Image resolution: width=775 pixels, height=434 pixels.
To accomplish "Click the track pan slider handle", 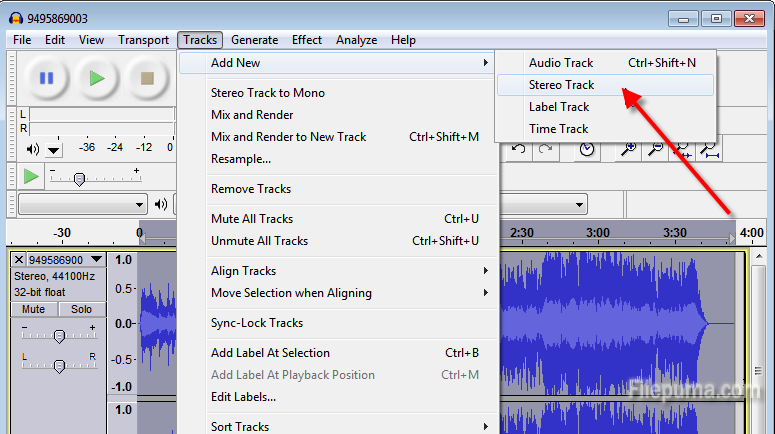I will [x=59, y=366].
